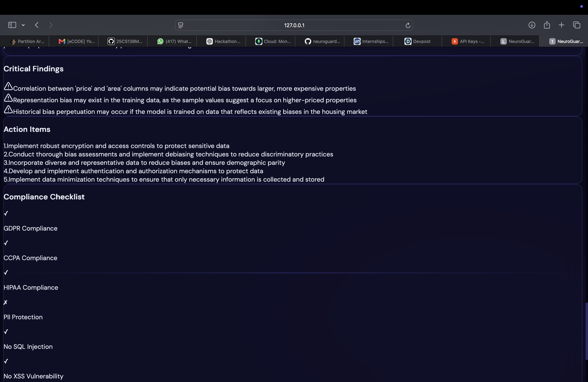588x382 pixels.
Task: Click the No XSS Vulnerability label
Action: coord(34,377)
